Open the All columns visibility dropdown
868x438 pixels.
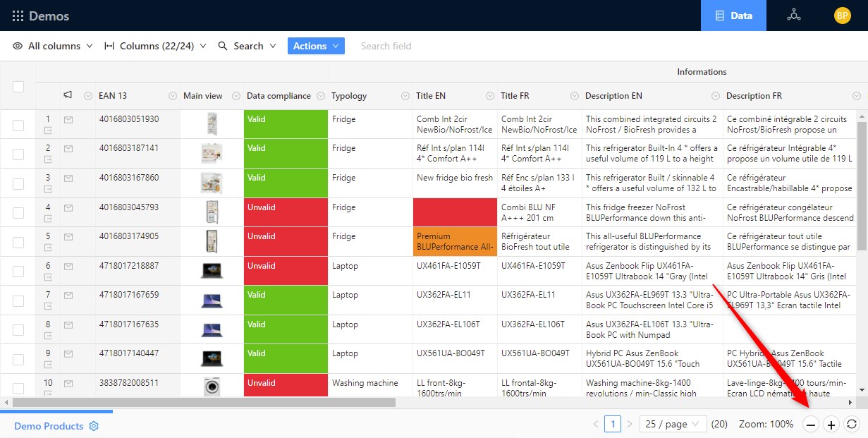[x=53, y=46]
